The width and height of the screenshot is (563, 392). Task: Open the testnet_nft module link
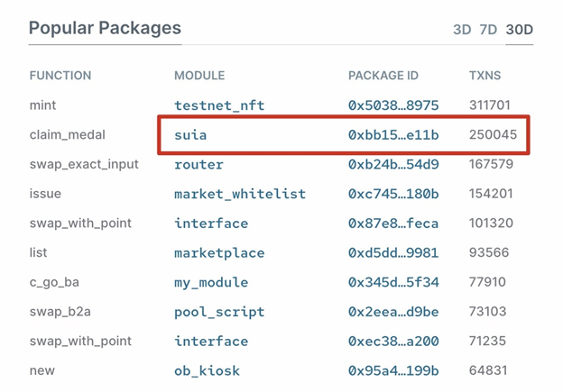(219, 105)
